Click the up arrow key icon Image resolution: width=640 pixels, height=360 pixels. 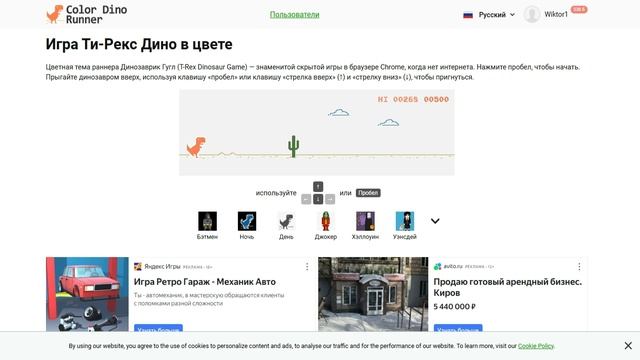318,187
